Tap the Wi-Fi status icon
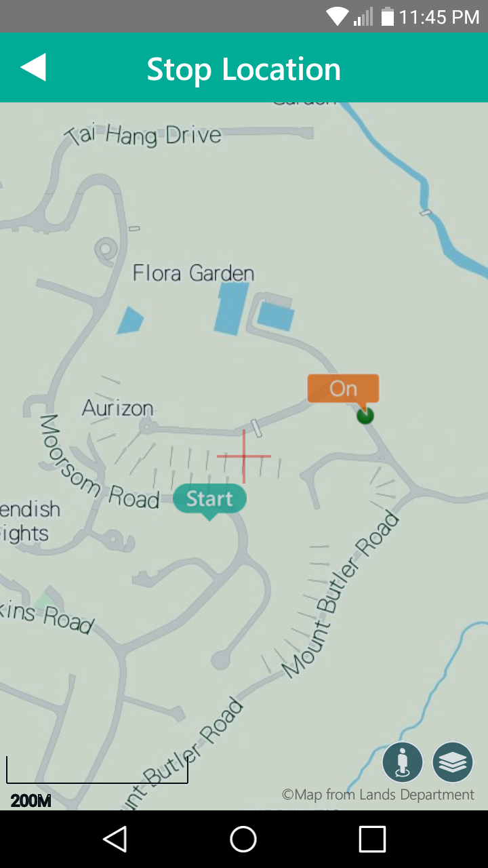The width and height of the screenshot is (488, 868). point(337,16)
